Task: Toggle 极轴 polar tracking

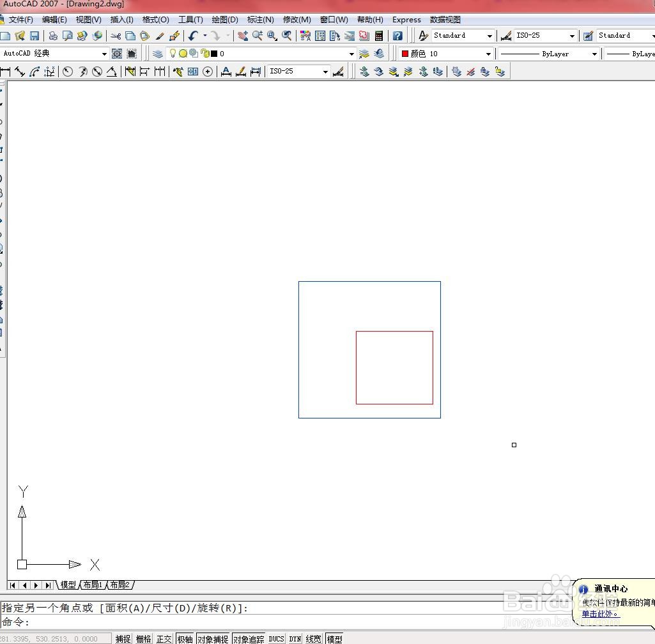Action: tap(185, 639)
